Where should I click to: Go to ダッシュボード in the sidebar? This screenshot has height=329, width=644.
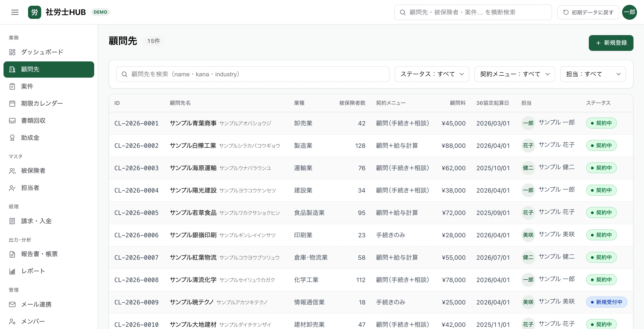(49, 52)
